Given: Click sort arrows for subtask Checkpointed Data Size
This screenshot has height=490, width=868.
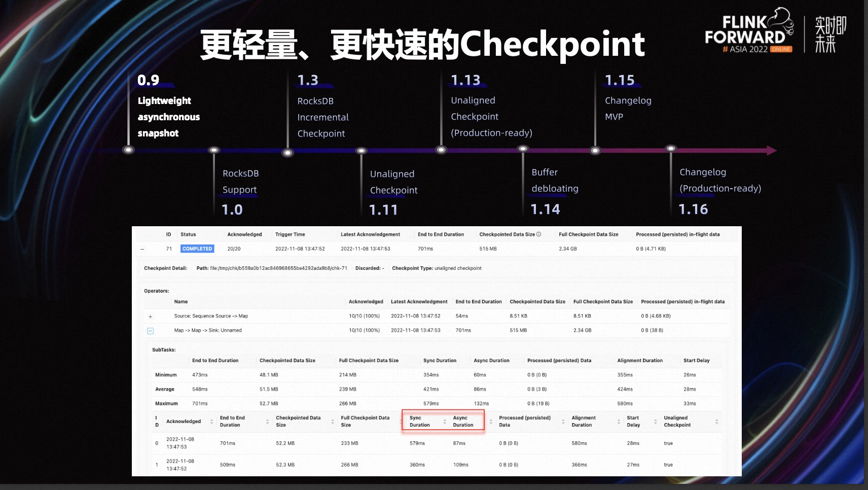Looking at the screenshot, I should [x=333, y=422].
